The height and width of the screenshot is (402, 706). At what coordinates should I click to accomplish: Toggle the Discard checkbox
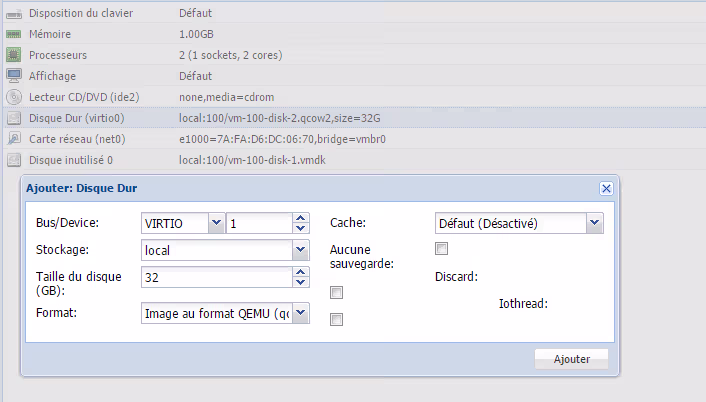pyautogui.click(x=337, y=293)
